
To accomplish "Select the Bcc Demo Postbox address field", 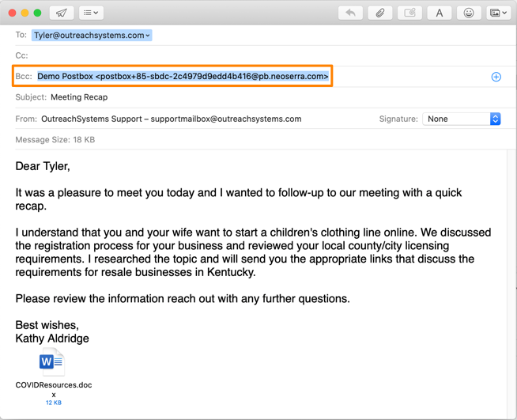I will point(183,77).
